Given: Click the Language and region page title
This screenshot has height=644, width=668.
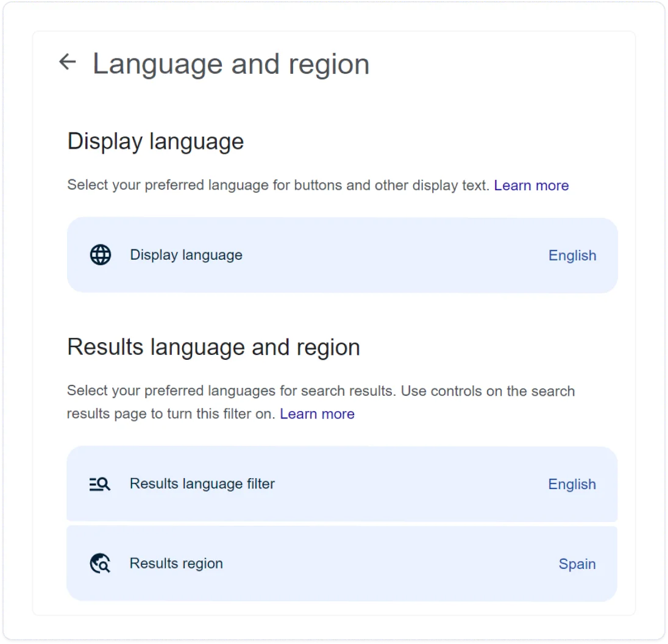Looking at the screenshot, I should 231,63.
